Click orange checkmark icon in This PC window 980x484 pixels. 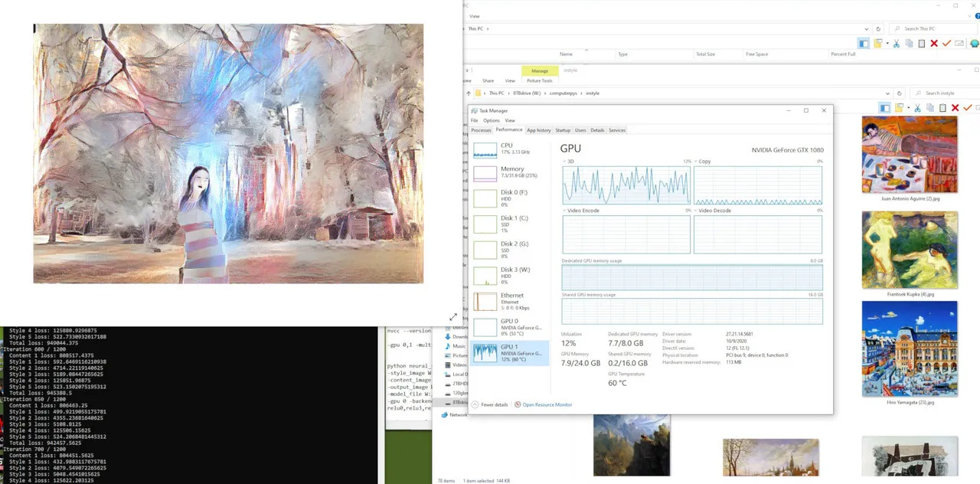click(946, 44)
